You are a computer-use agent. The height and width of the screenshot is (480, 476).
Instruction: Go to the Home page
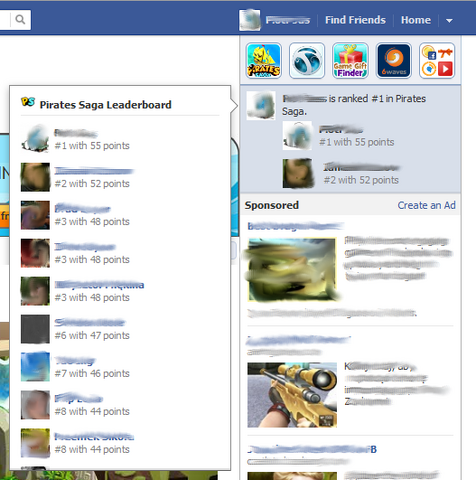[x=416, y=20]
